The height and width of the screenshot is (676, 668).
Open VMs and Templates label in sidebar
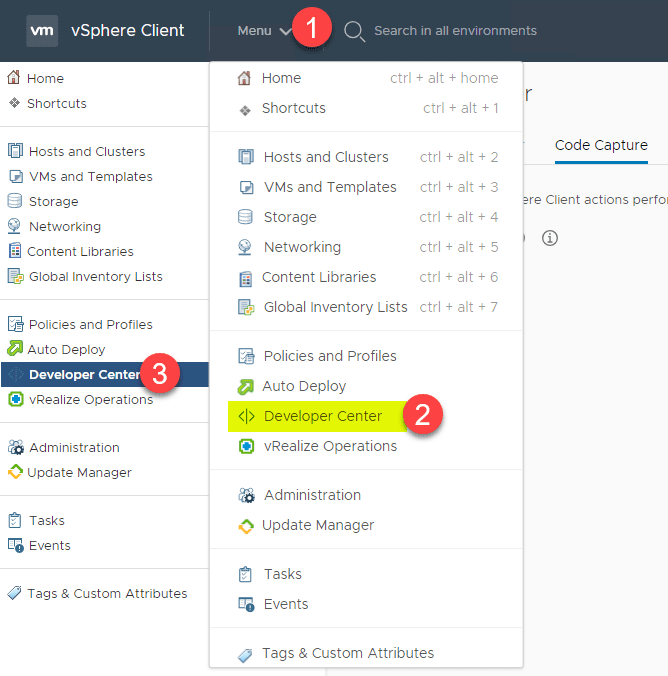(x=91, y=176)
